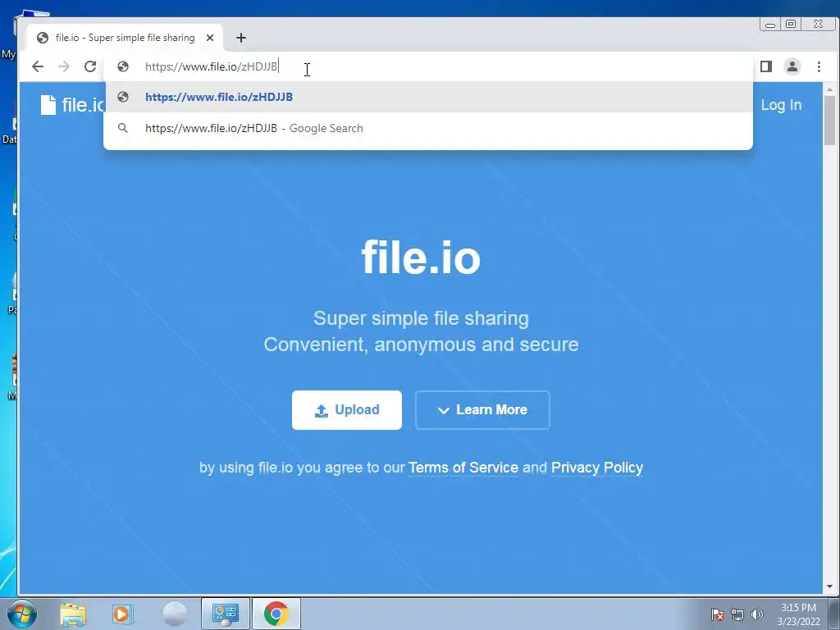The image size is (840, 630).
Task: Click the Upload button
Action: pyautogui.click(x=347, y=410)
